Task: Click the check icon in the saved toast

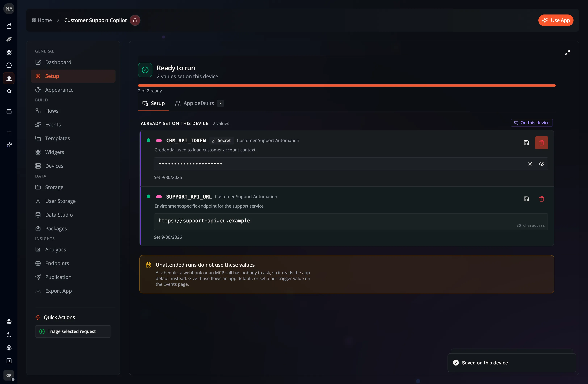Action: tap(456, 362)
